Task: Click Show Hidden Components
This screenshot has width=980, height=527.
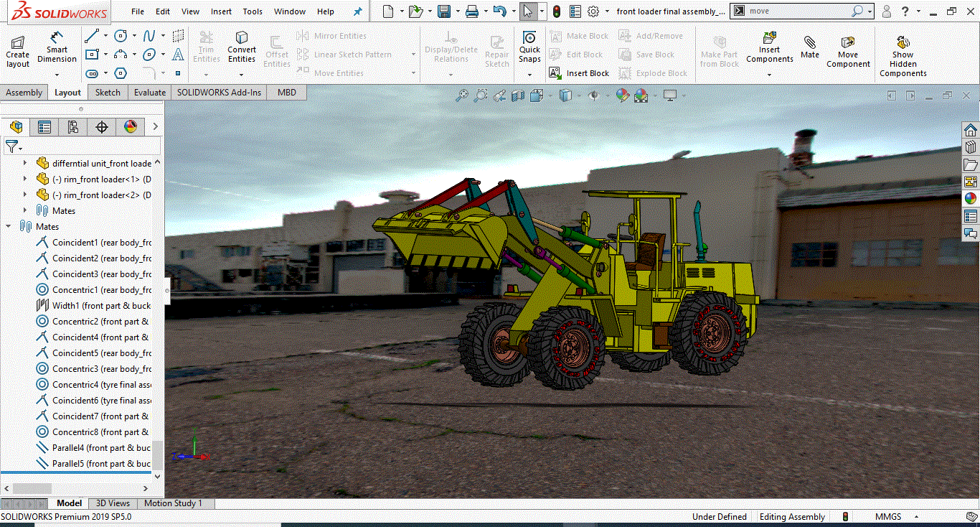Action: pos(903,55)
